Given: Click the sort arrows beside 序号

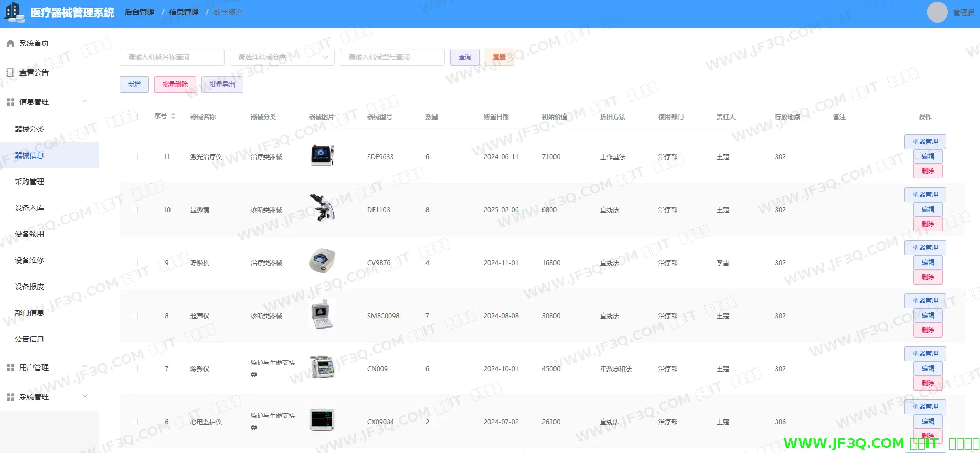Looking at the screenshot, I should pos(173,117).
